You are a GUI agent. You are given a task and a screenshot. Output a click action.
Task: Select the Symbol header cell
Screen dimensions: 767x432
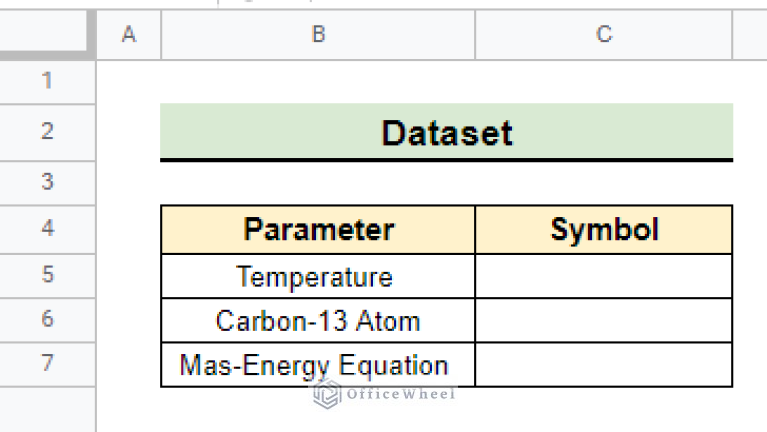click(604, 229)
